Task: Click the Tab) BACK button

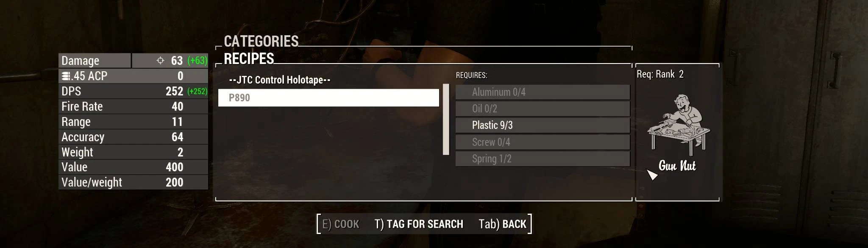Action: [502, 224]
